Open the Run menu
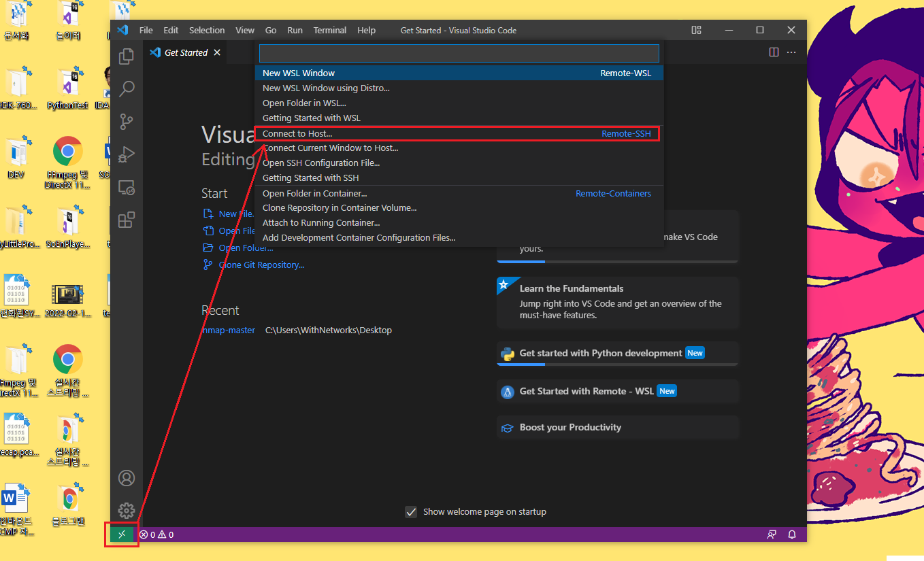The height and width of the screenshot is (561, 924). tap(295, 30)
